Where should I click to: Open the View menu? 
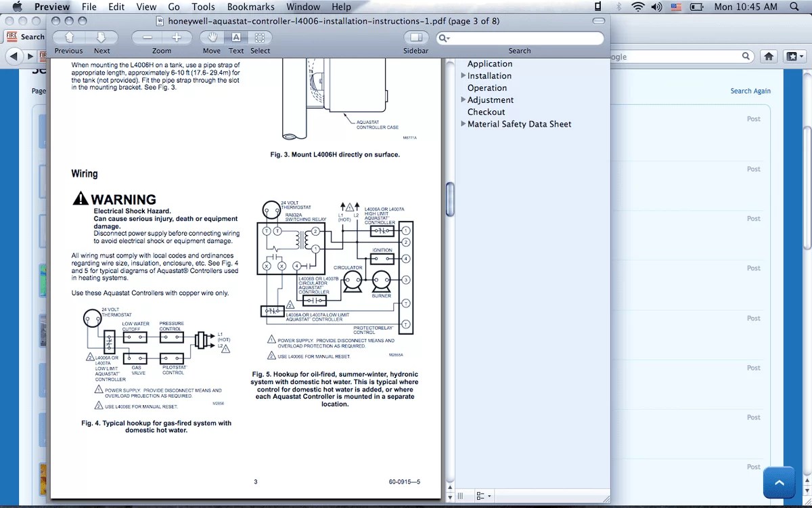coord(146,7)
